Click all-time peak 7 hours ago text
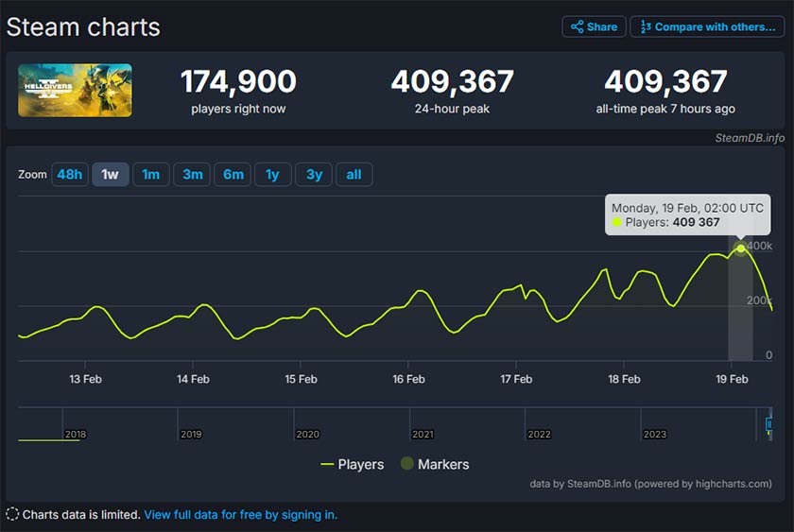This screenshot has width=794, height=532. (x=665, y=109)
